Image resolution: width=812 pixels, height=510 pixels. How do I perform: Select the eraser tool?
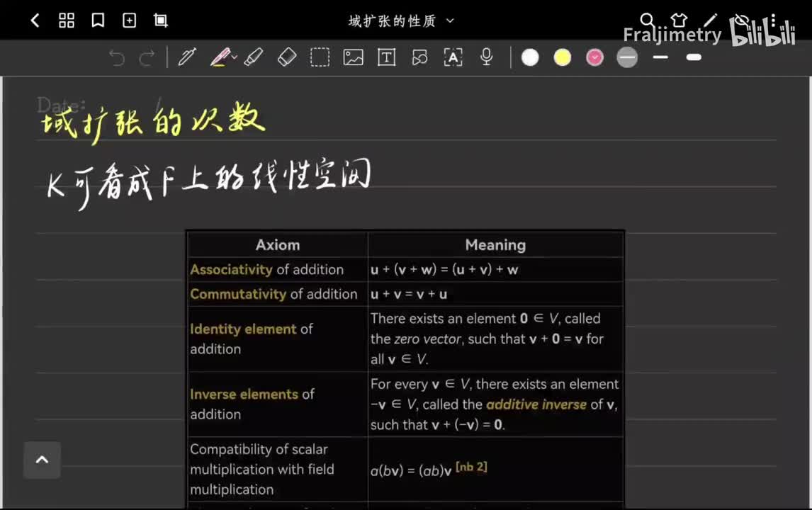286,57
